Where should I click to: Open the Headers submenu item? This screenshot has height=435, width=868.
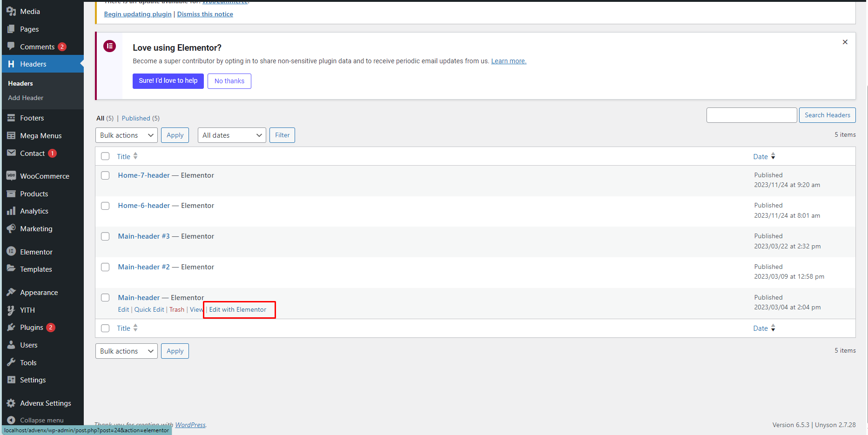click(x=20, y=83)
